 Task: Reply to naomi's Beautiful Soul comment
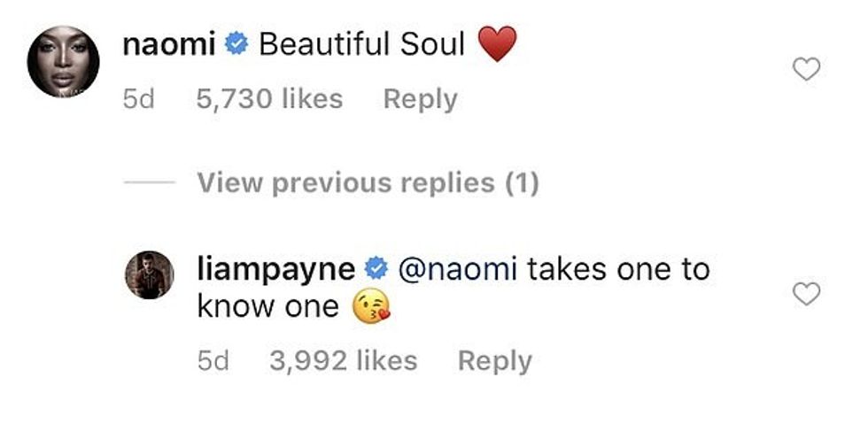click(x=420, y=99)
